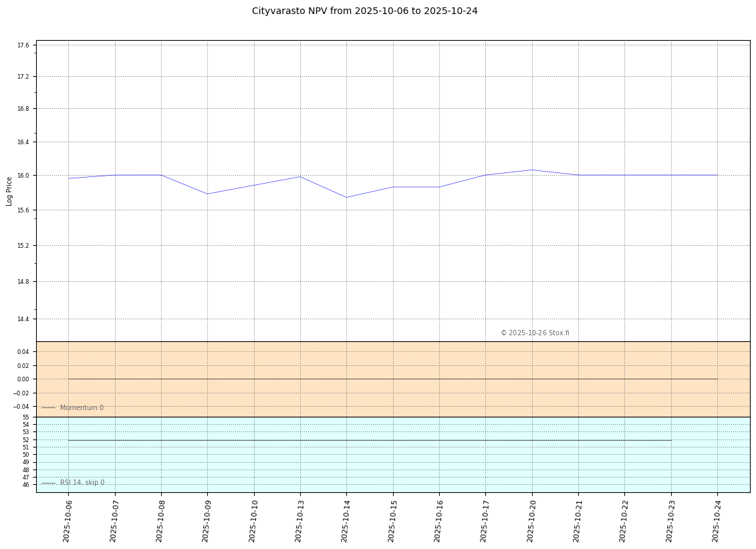Click the 14.4 log price axis tick
This screenshot has height=549, width=756.
tap(23, 319)
